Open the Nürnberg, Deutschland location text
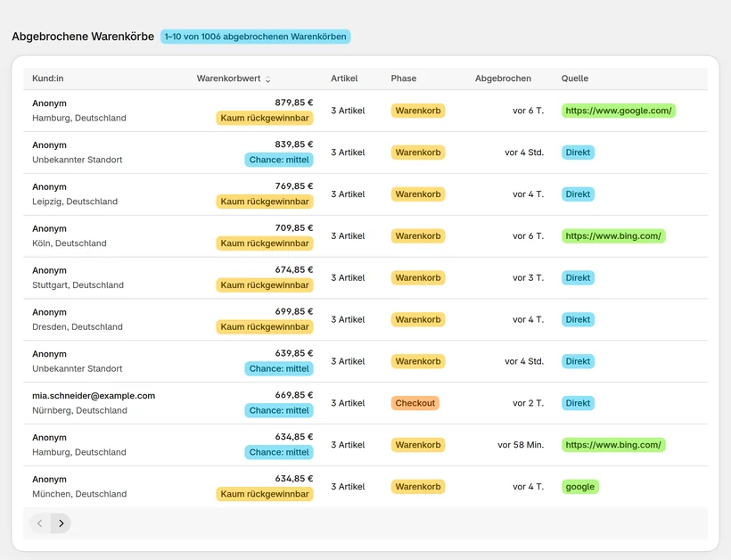Image resolution: width=731 pixels, height=560 pixels. (79, 410)
